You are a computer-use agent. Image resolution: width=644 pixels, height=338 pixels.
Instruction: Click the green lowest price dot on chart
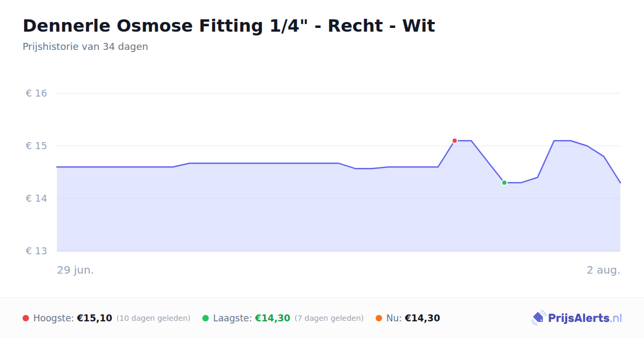tap(504, 183)
